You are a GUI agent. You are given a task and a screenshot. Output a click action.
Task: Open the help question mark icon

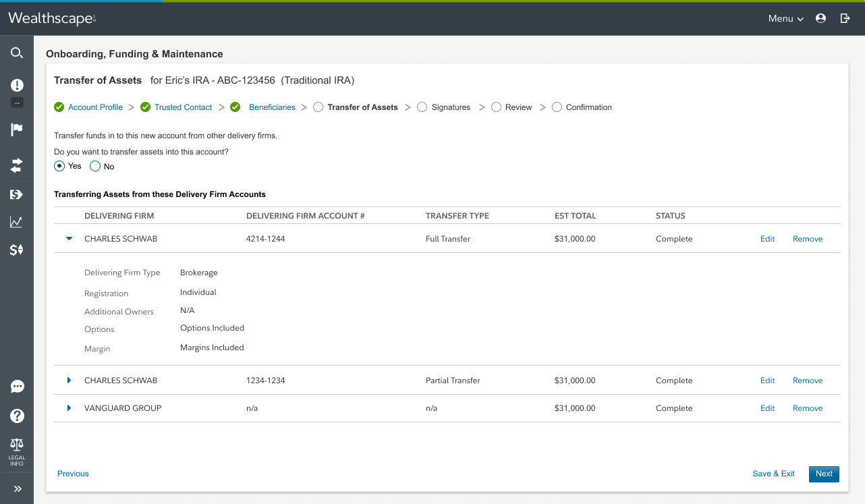point(17,416)
